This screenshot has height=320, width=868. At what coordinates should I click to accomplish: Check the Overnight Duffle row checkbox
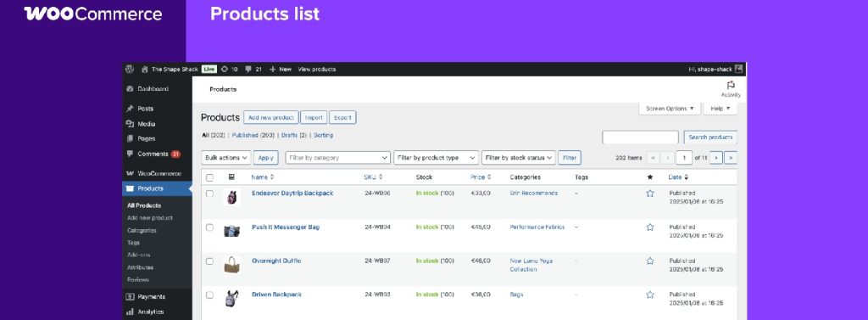coord(210,261)
